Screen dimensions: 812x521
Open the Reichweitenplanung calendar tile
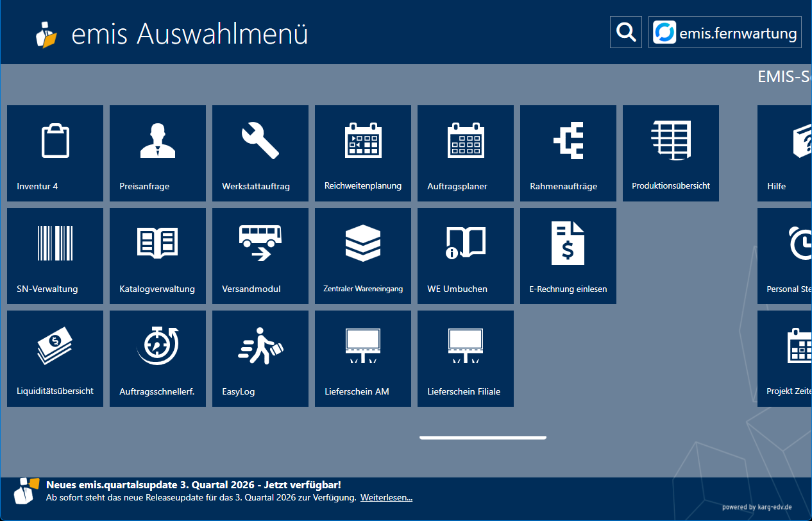pos(363,153)
